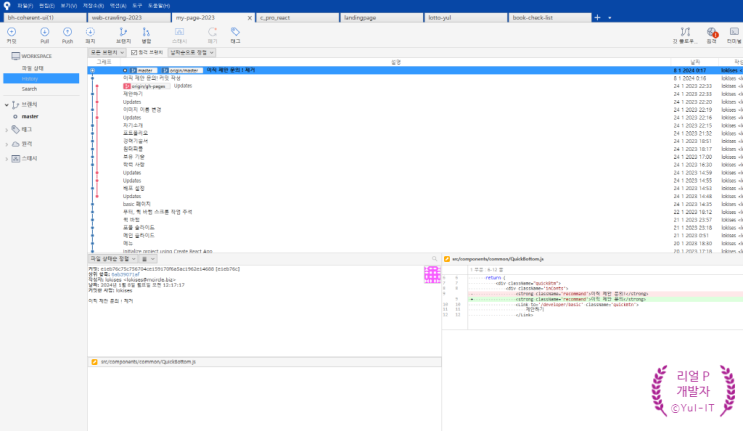
Task: Click the master branch label on the top commit
Action: coord(143,70)
